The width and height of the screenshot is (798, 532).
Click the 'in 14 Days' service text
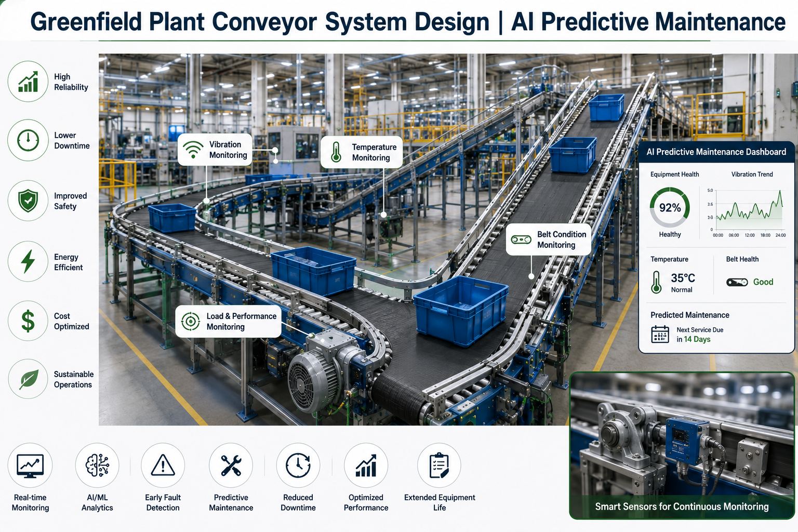pos(693,339)
